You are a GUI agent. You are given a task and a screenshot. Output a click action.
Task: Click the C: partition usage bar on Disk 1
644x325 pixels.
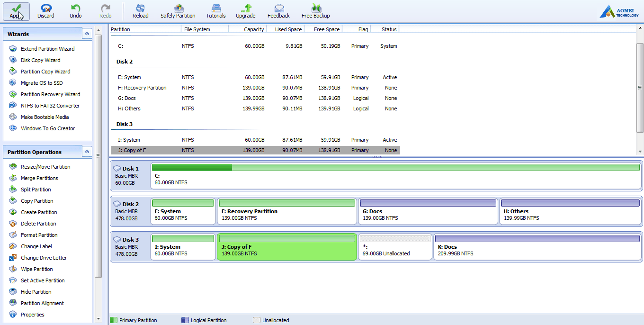pyautogui.click(x=395, y=168)
